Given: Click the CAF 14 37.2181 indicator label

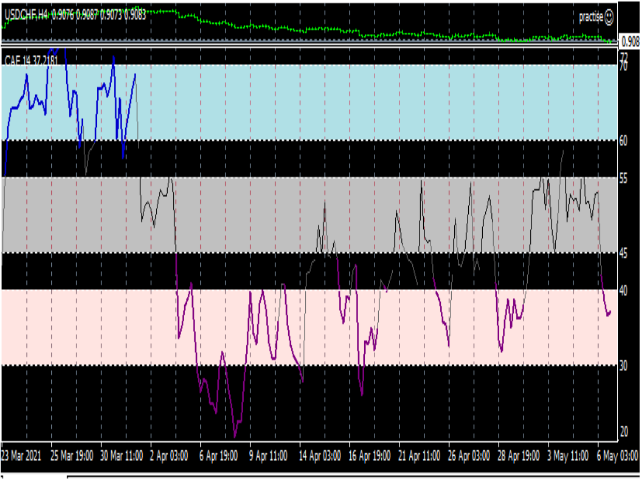Looking at the screenshot, I should [31, 61].
